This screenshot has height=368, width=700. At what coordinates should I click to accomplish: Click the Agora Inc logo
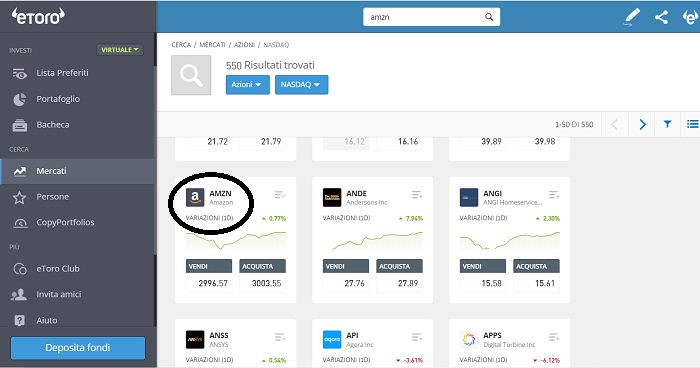pyautogui.click(x=332, y=339)
